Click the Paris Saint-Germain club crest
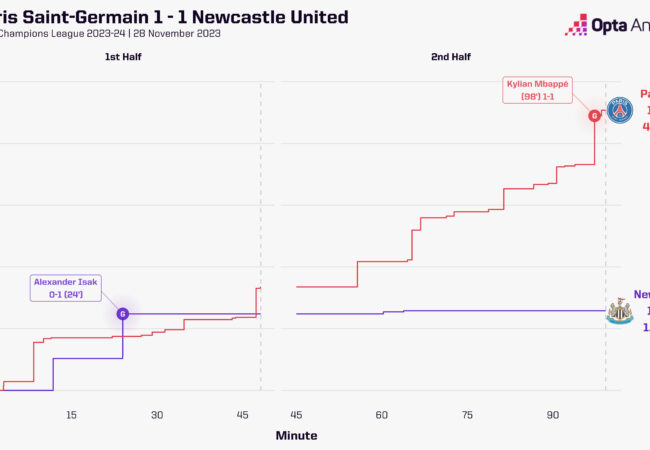The width and height of the screenshot is (650, 450). click(x=620, y=109)
